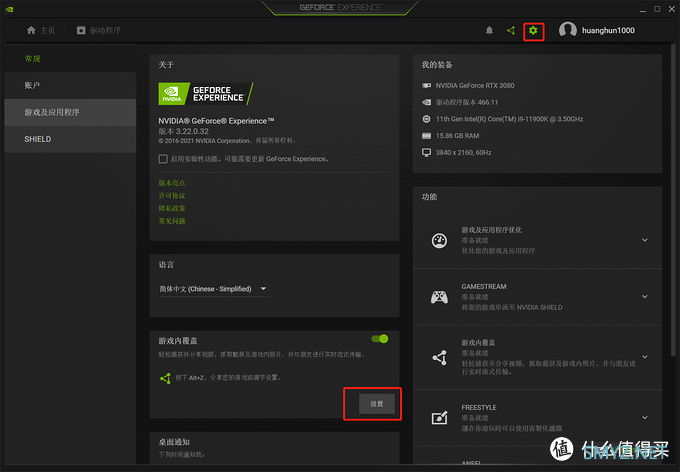Image resolution: width=680 pixels, height=472 pixels.
Task: Click the 版本 3.22.0.32 text
Action: pos(183,131)
